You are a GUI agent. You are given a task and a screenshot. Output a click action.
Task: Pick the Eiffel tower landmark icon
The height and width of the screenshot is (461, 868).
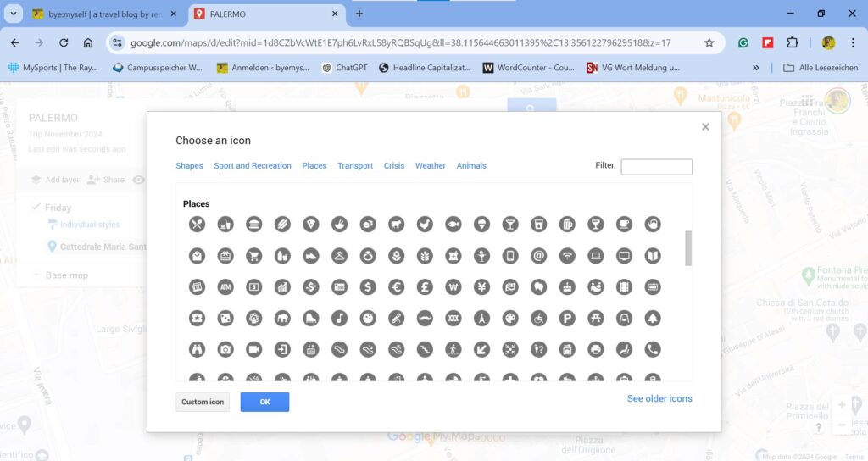tap(482, 319)
